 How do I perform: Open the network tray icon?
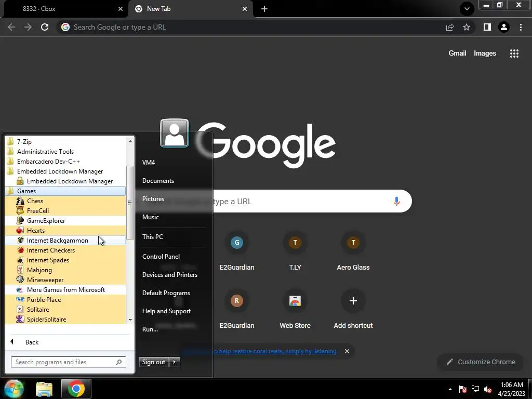(475, 389)
